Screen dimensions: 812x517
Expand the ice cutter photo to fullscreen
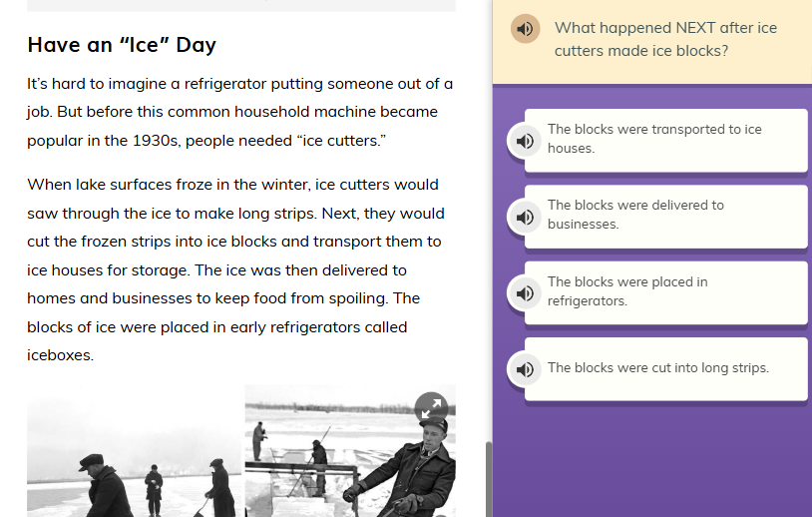[431, 407]
